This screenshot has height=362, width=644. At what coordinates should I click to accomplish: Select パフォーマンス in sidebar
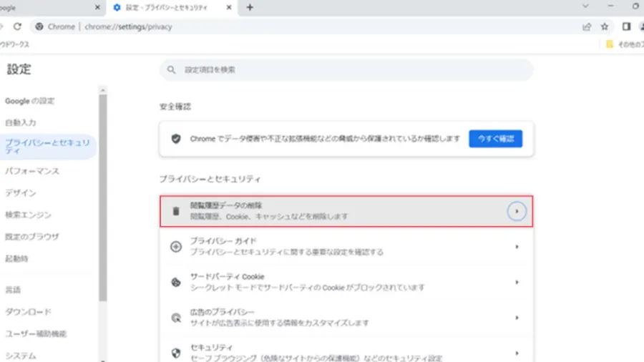32,171
